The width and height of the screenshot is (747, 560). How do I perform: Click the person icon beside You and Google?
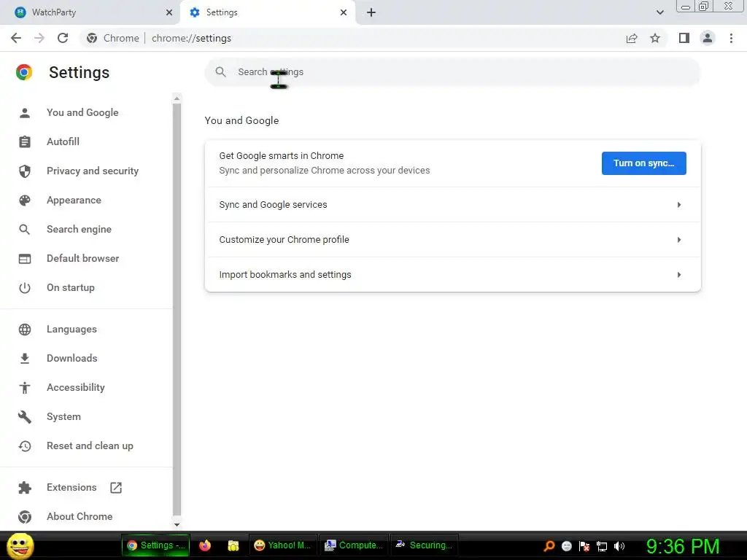click(25, 113)
